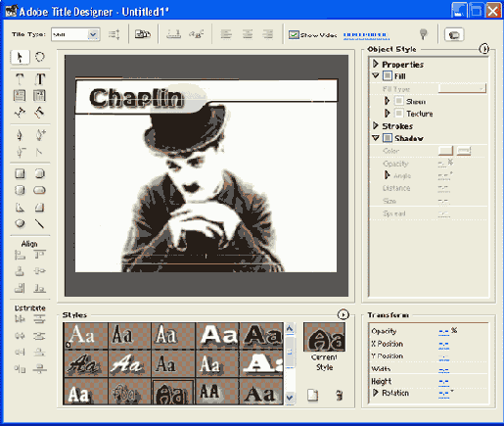This screenshot has height=426, width=504.
Task: Select the Add Anchor Point tool
Action: (40, 135)
